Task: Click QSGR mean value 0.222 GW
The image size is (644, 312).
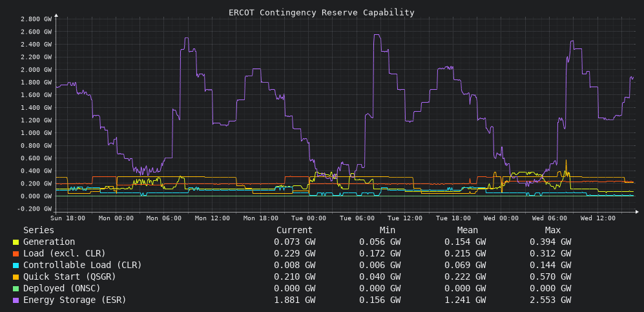Action: (465, 276)
